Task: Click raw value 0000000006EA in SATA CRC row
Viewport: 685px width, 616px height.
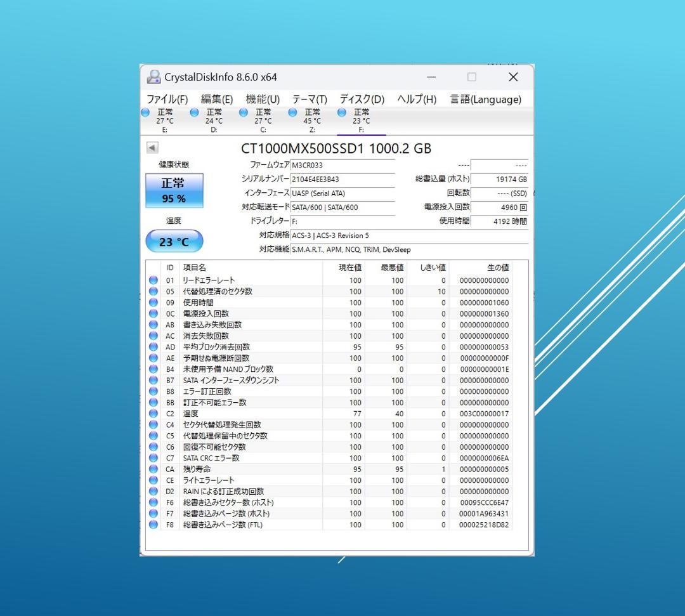Action: [484, 458]
